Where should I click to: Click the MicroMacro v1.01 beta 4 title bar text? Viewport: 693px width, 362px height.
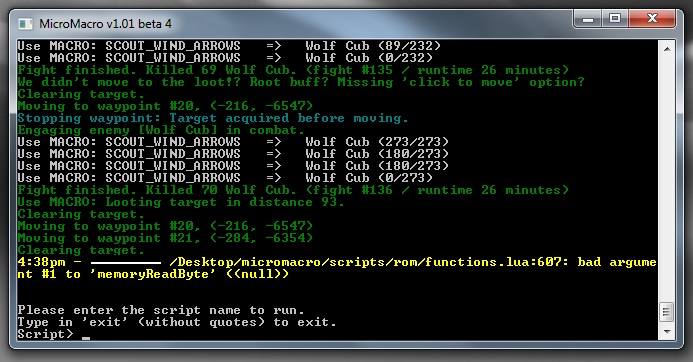[x=105, y=24]
